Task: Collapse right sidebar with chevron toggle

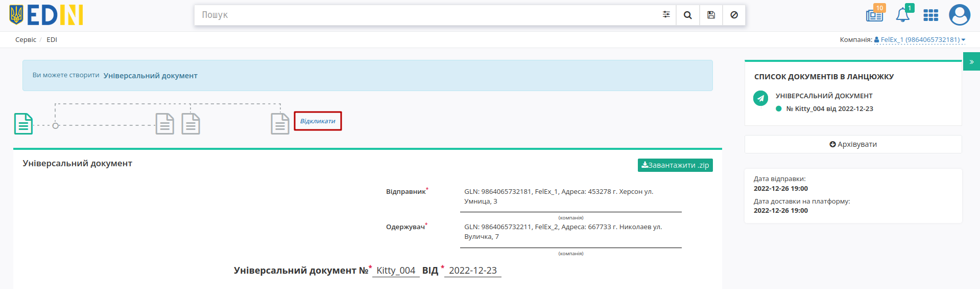Action: point(971,61)
